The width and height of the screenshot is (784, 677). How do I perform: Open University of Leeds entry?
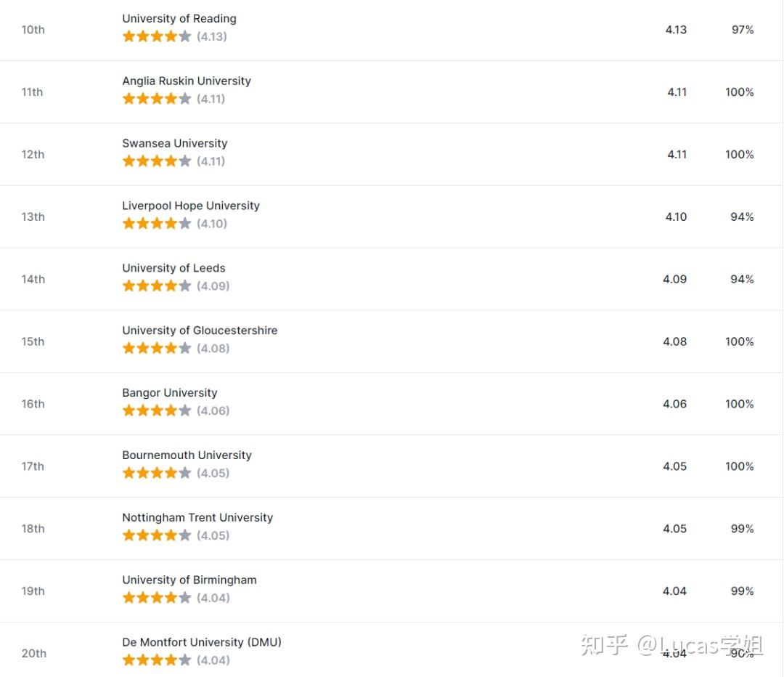(173, 269)
